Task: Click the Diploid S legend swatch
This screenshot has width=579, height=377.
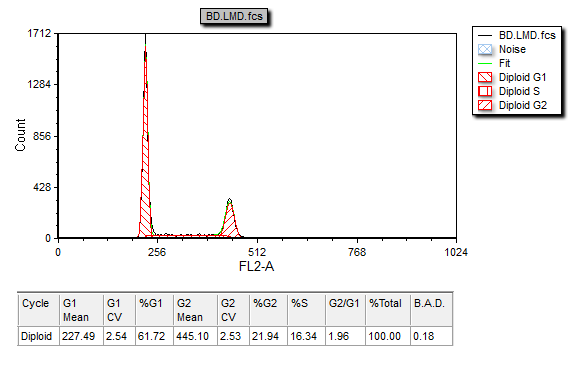Action: (x=485, y=91)
